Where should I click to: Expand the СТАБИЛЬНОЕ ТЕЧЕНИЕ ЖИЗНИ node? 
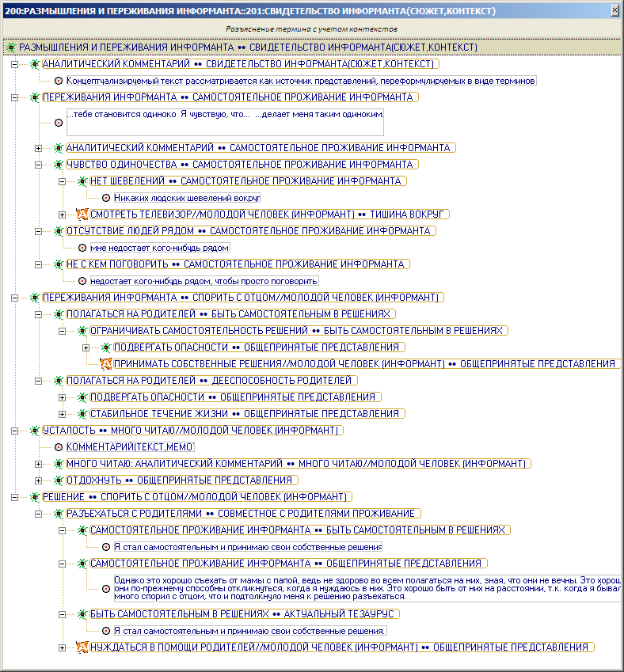click(x=63, y=415)
